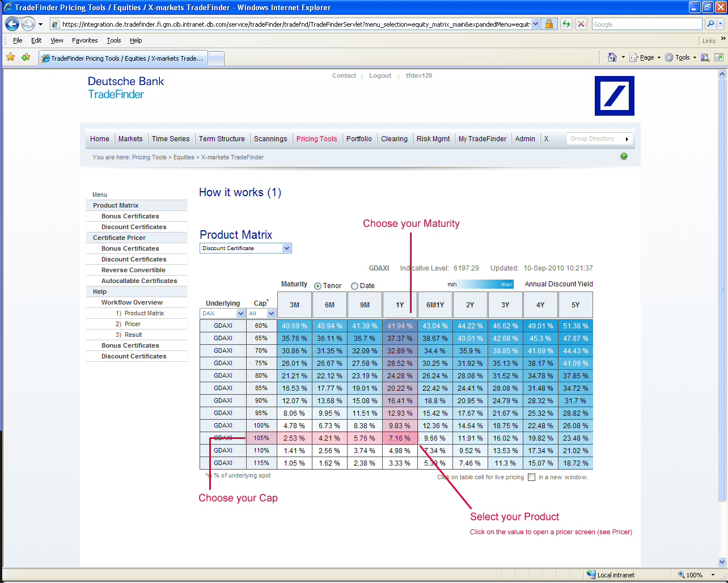728x583 pixels.
Task: Open the Discount Certificate product dropdown
Action: 286,248
